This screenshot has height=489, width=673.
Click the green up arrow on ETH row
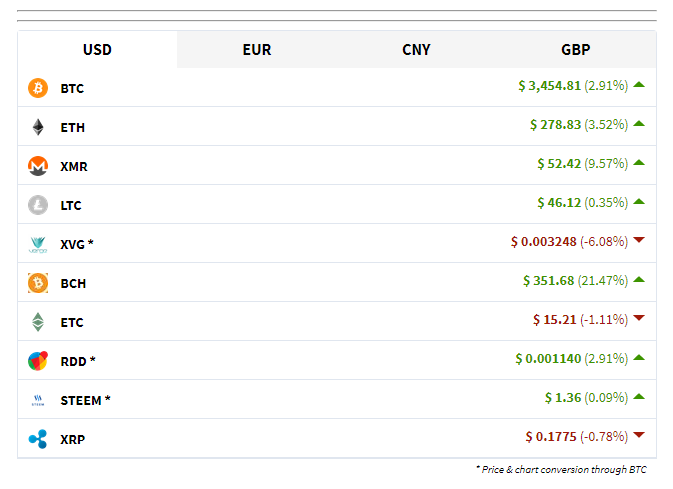coord(639,124)
